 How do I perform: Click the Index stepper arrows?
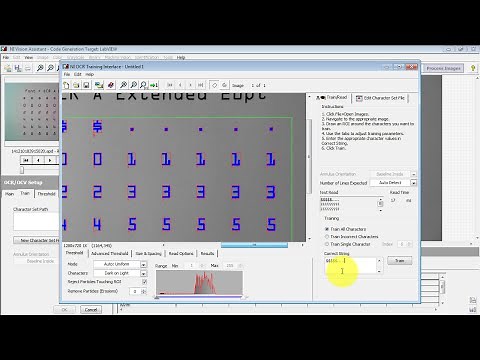[x=410, y=244]
